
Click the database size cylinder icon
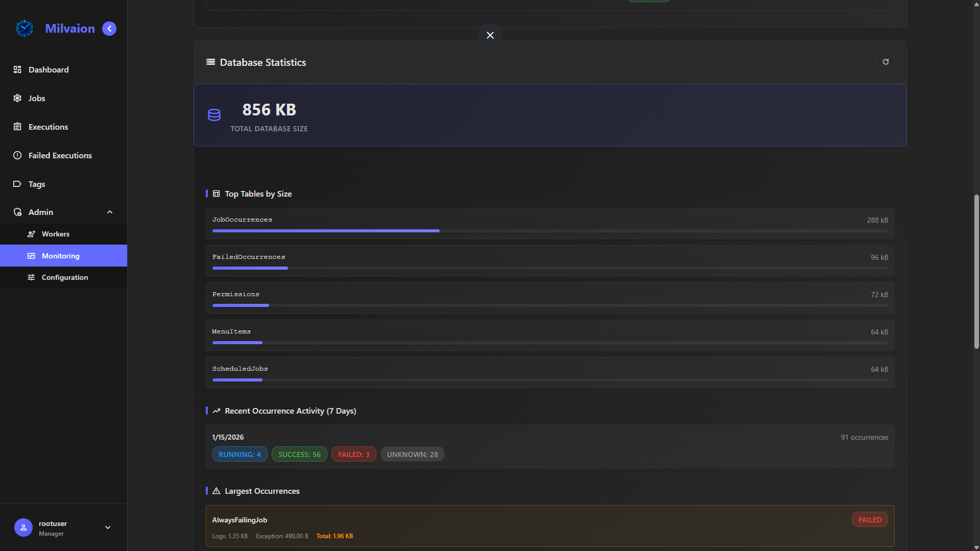214,115
